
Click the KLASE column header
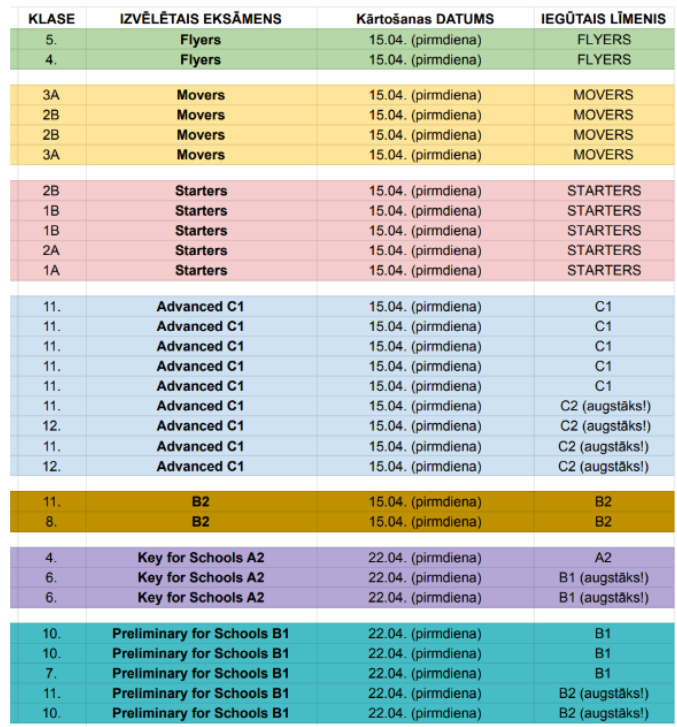click(51, 19)
